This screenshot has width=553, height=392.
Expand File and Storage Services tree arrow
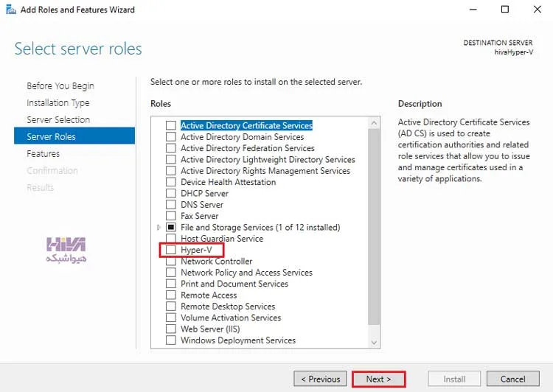159,228
